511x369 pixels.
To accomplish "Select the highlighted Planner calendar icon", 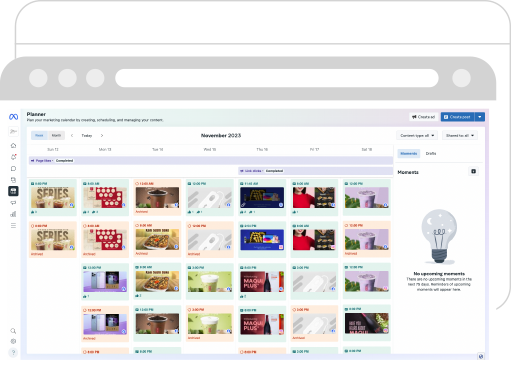I will pos(13,191).
